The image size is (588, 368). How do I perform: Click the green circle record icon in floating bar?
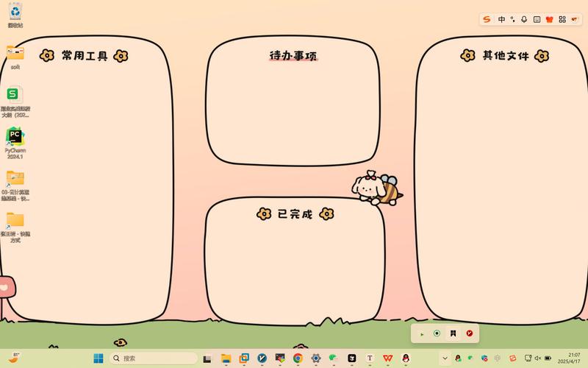pos(437,333)
